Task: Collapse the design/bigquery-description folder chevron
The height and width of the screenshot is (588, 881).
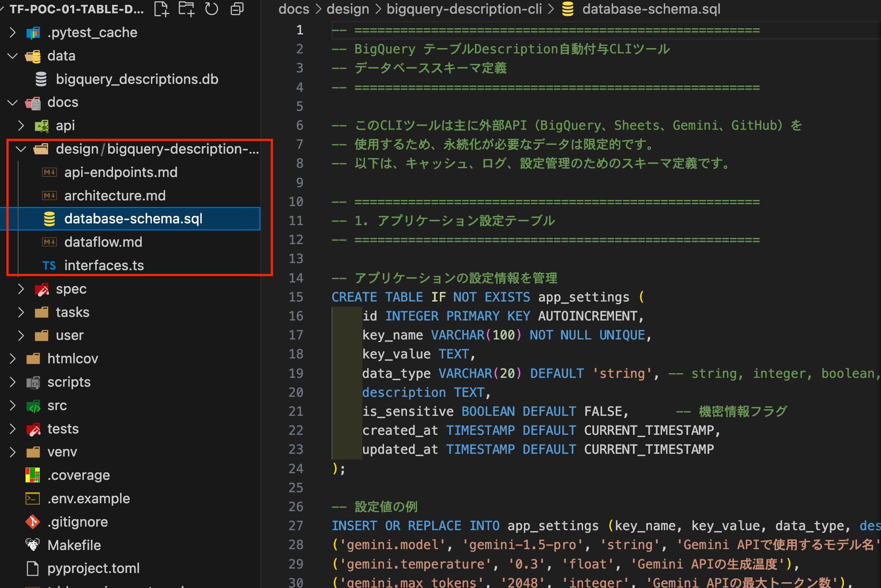Action: coord(21,149)
